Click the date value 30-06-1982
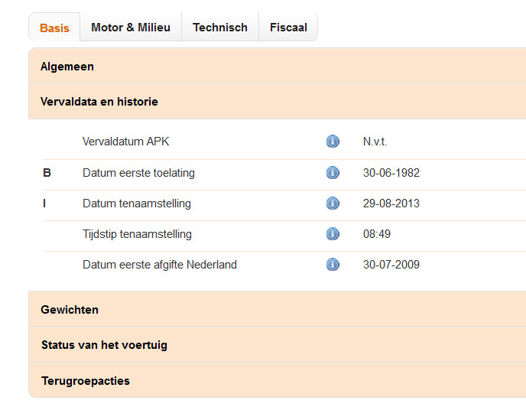526x420 pixels. pyautogui.click(x=391, y=173)
